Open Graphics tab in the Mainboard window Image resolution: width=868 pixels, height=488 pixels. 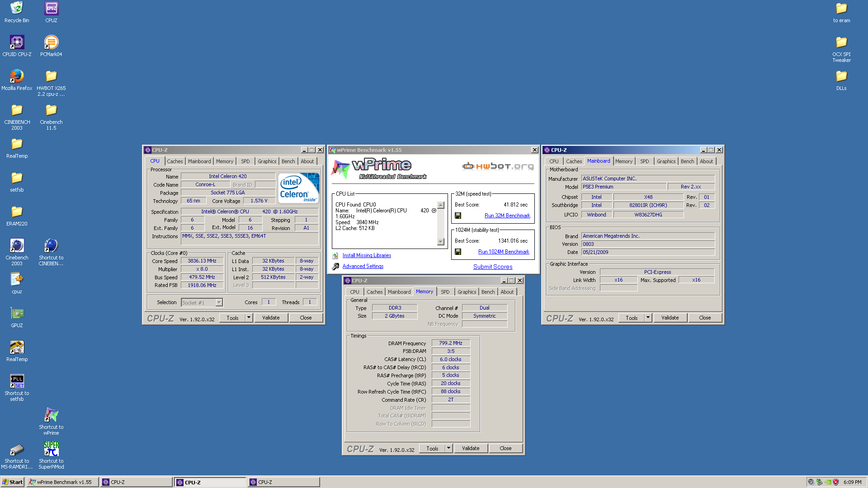666,161
